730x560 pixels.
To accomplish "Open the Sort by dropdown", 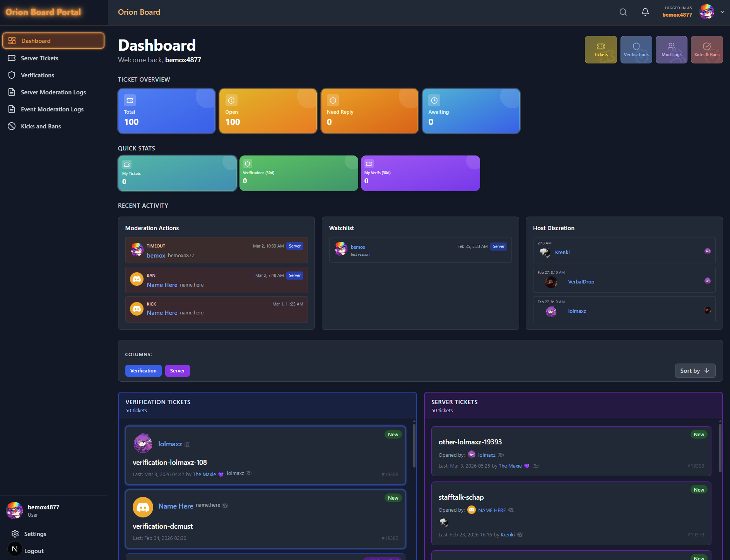I will (x=695, y=370).
